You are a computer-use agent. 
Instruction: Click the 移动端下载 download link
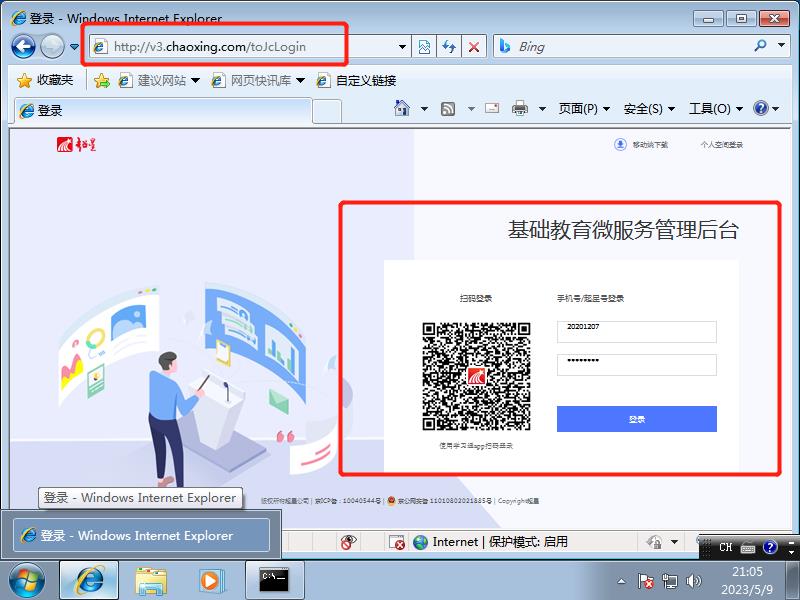641,145
